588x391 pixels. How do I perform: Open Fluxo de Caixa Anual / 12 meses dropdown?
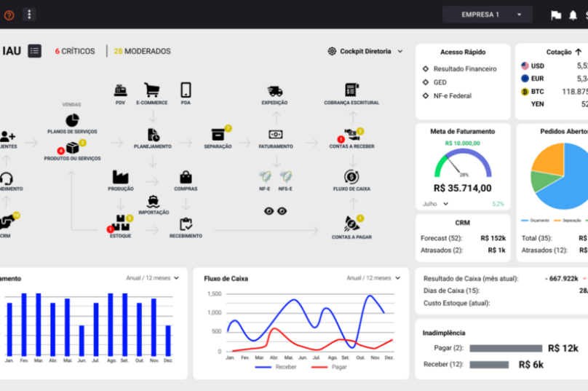373,278
